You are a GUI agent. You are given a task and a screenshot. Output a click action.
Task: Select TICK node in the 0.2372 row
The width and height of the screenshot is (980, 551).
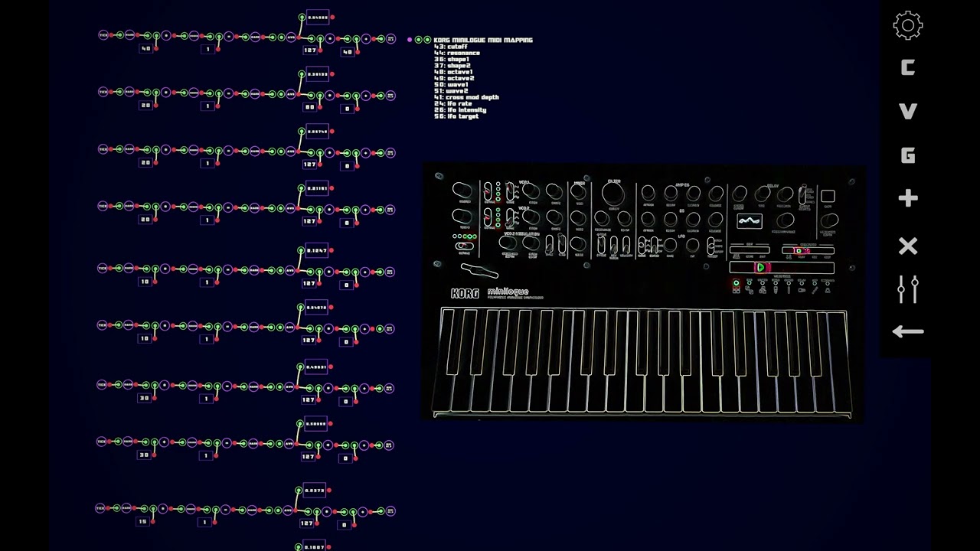[x=100, y=508]
